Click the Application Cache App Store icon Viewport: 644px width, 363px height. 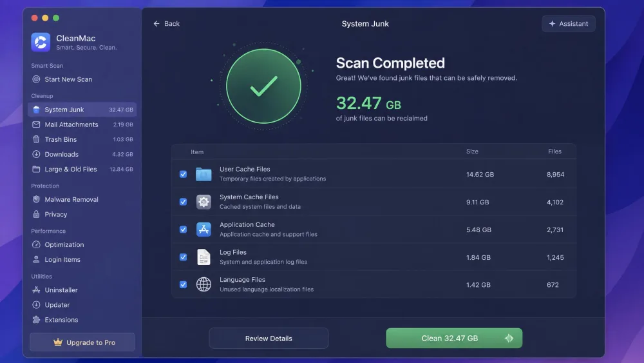204,230
